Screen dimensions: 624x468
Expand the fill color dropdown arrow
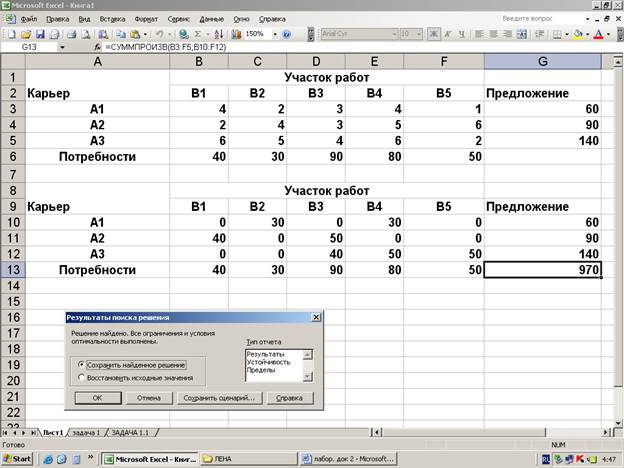587,35
